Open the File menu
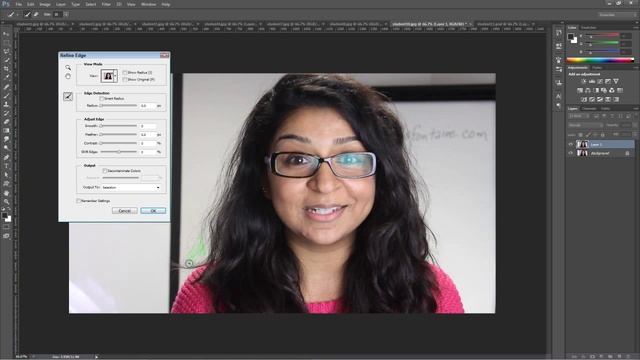The height and width of the screenshot is (360, 640). tap(18, 4)
